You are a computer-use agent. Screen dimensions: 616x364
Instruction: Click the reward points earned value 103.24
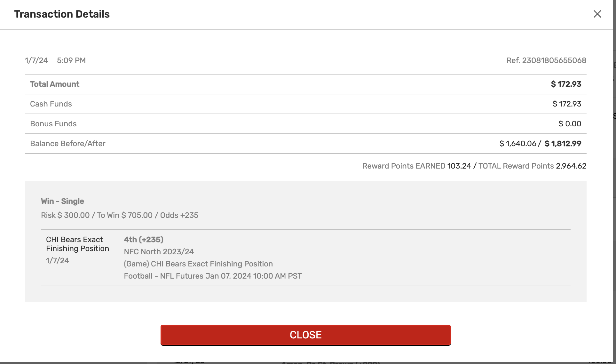tap(459, 166)
